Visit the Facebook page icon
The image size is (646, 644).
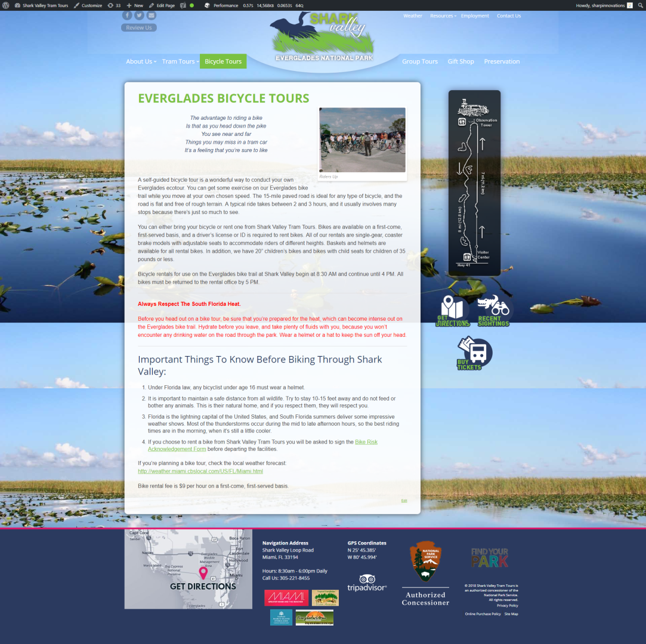[127, 16]
